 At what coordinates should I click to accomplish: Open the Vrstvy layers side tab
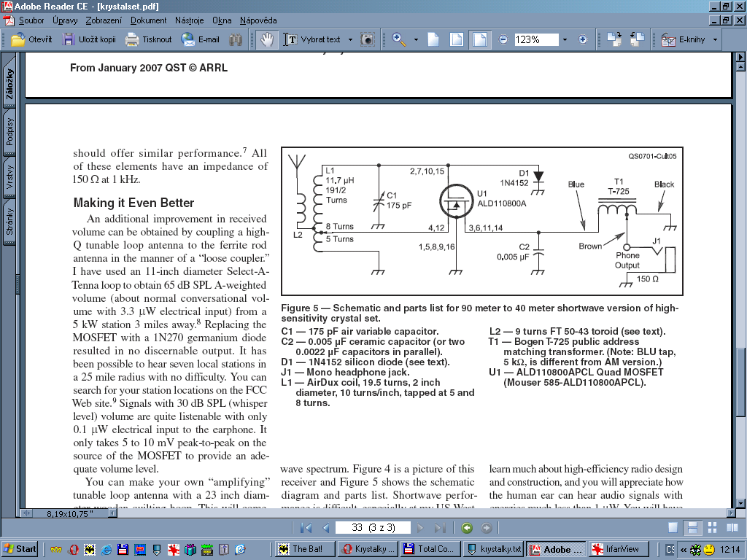coord(9,176)
